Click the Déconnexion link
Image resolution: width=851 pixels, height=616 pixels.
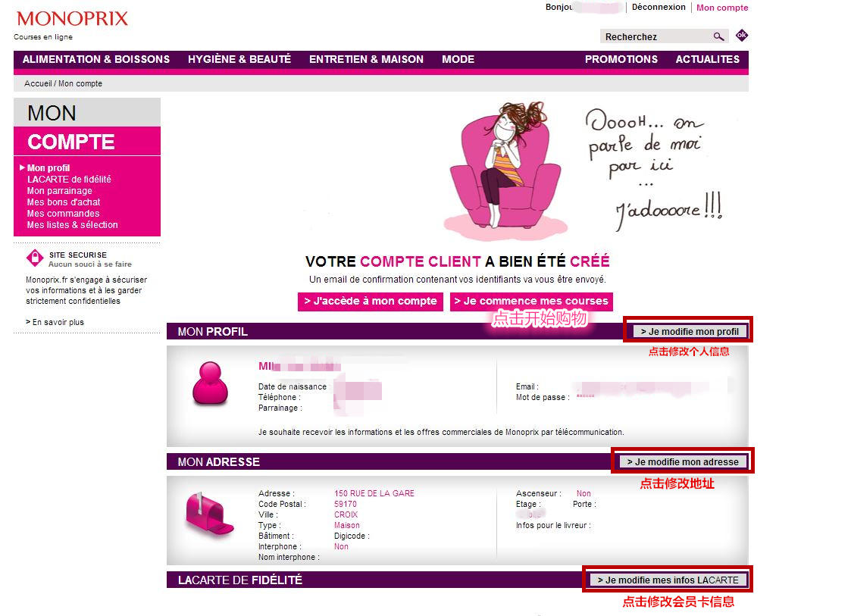pyautogui.click(x=659, y=7)
